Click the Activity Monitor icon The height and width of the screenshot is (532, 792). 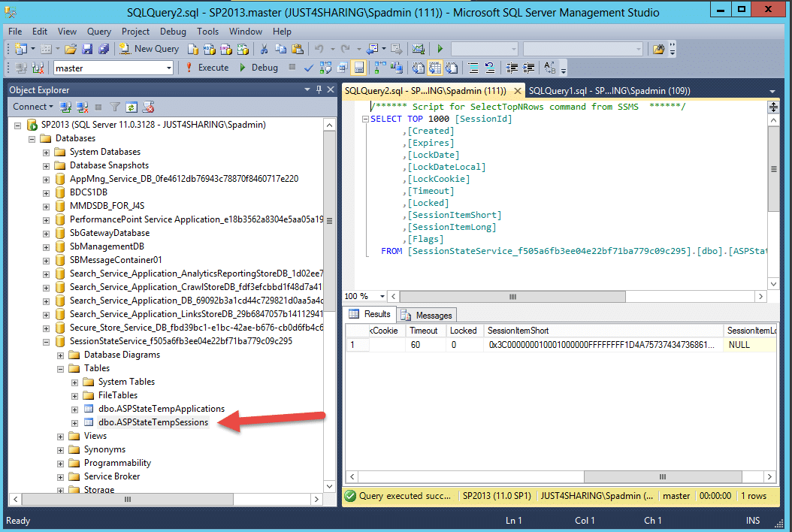click(x=419, y=49)
